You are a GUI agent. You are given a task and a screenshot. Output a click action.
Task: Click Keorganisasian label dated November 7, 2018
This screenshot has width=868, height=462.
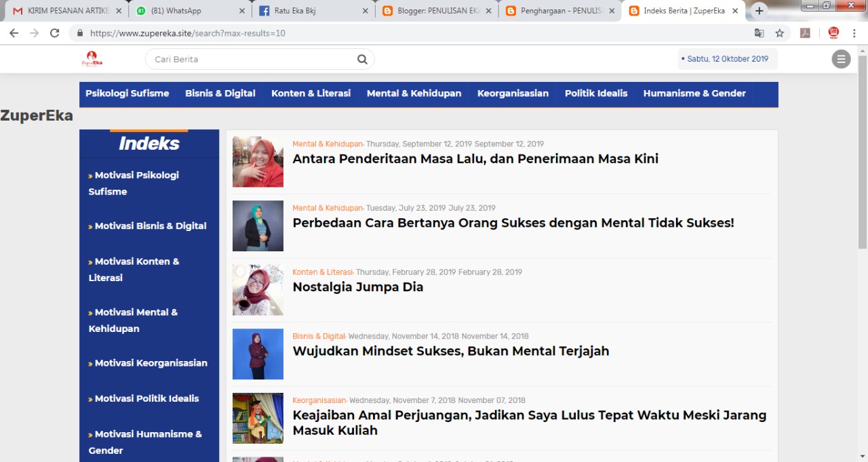click(319, 400)
